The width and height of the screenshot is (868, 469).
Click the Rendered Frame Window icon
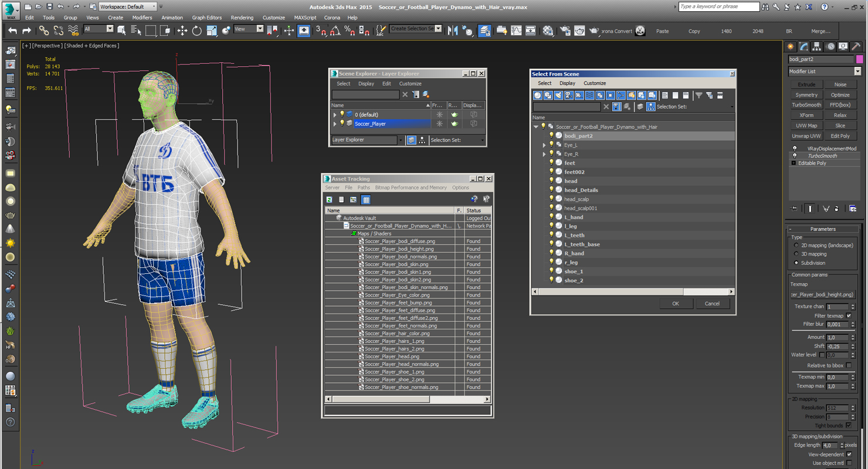pyautogui.click(x=579, y=30)
